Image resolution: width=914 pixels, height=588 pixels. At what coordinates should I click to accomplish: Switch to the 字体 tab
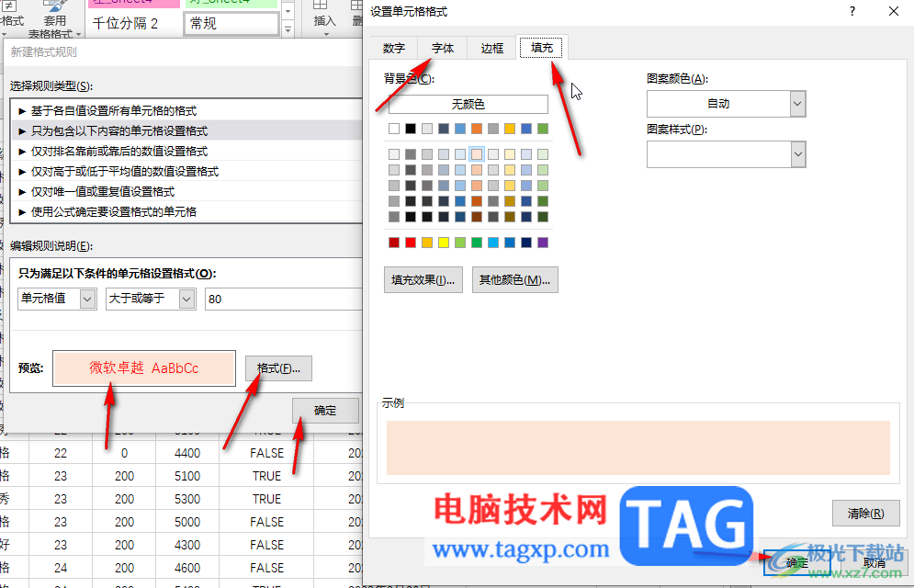tap(443, 48)
